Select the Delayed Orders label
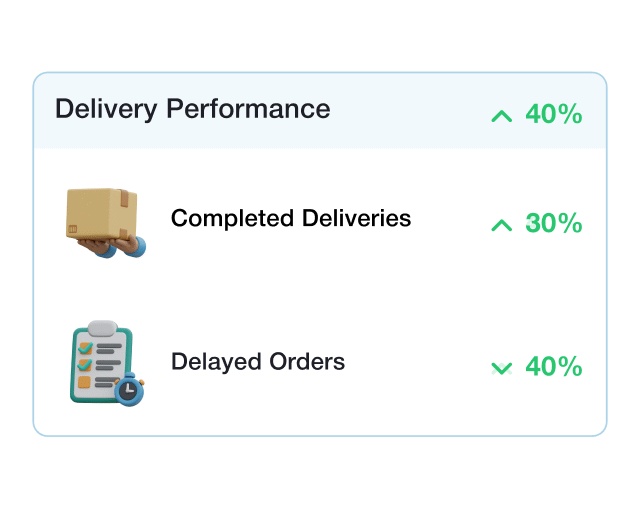 258,362
